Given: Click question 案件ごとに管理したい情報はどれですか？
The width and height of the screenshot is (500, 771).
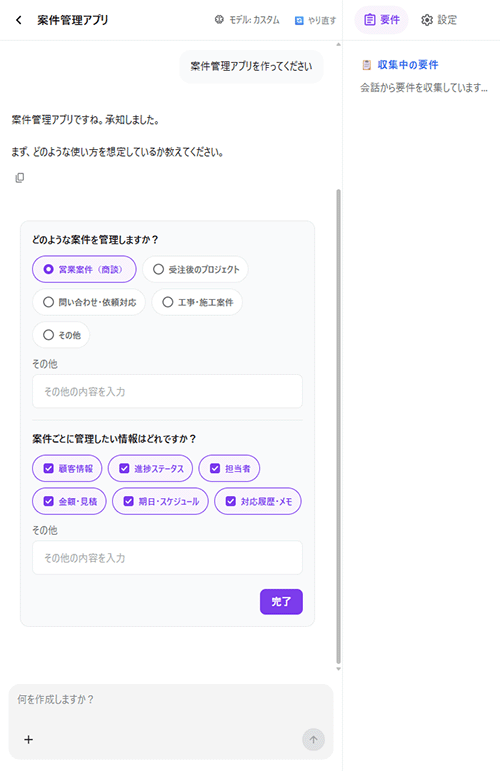Looking at the screenshot, I should pos(114,439).
